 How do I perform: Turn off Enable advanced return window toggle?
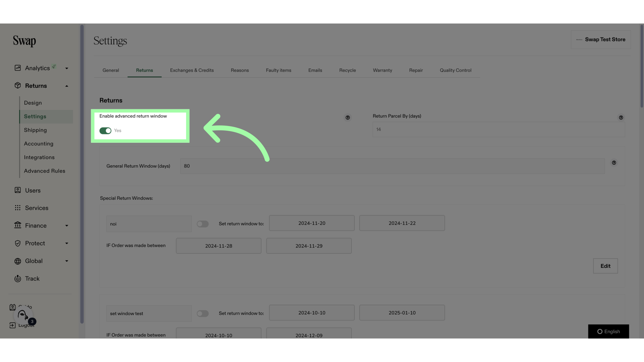105,131
